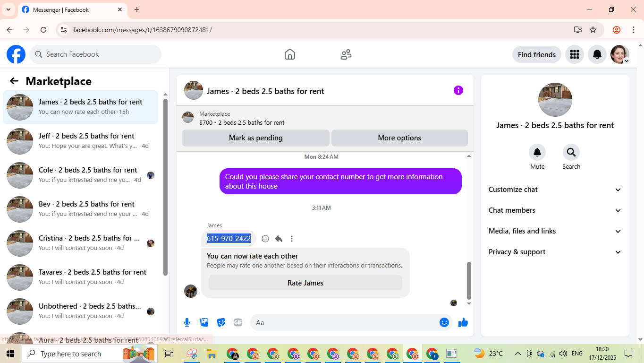Click Find friends button
Image resolution: width=644 pixels, height=363 pixels.
(537, 54)
